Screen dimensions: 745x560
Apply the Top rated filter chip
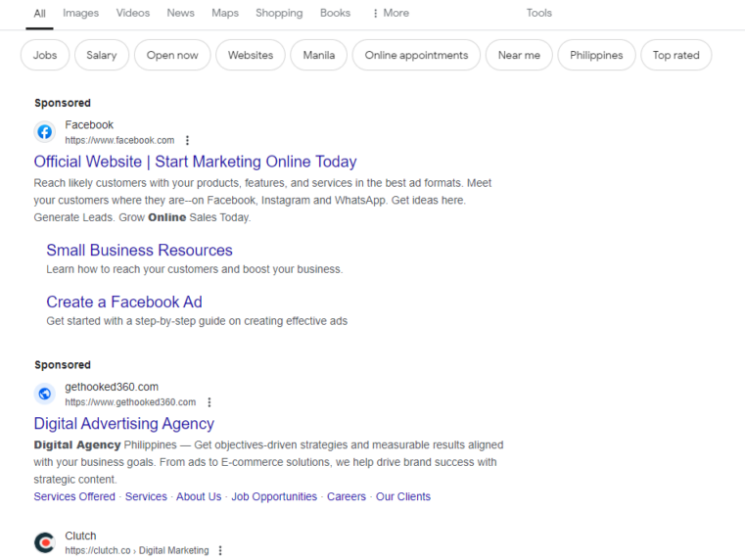(x=676, y=55)
